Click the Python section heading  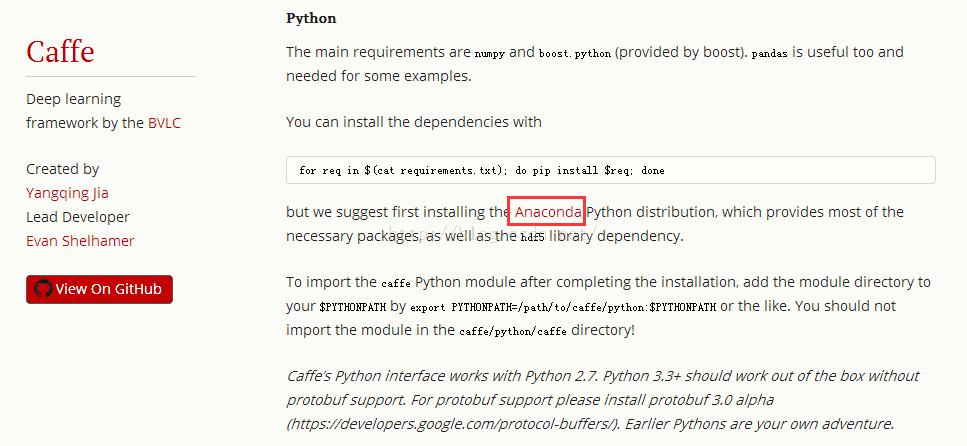pos(311,19)
